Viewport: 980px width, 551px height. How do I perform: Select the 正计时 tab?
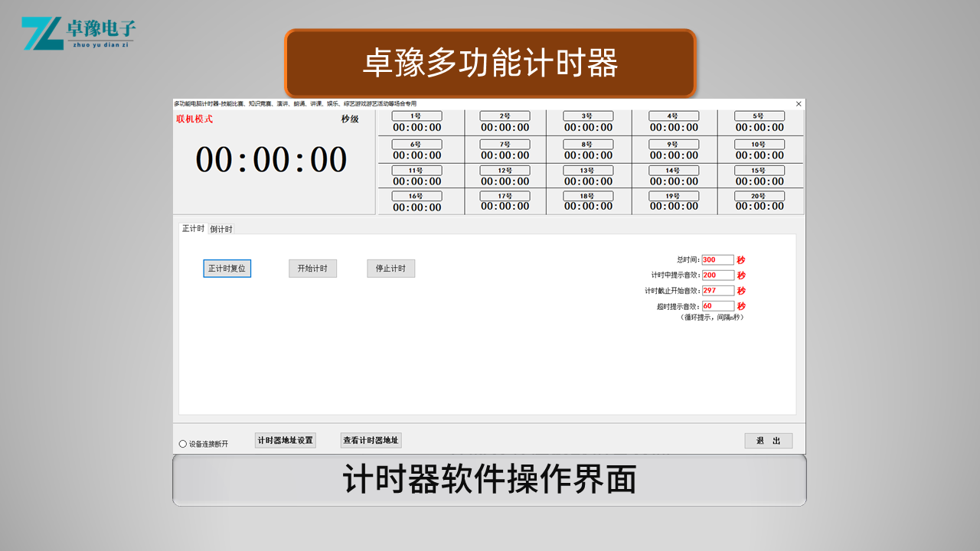pyautogui.click(x=193, y=228)
